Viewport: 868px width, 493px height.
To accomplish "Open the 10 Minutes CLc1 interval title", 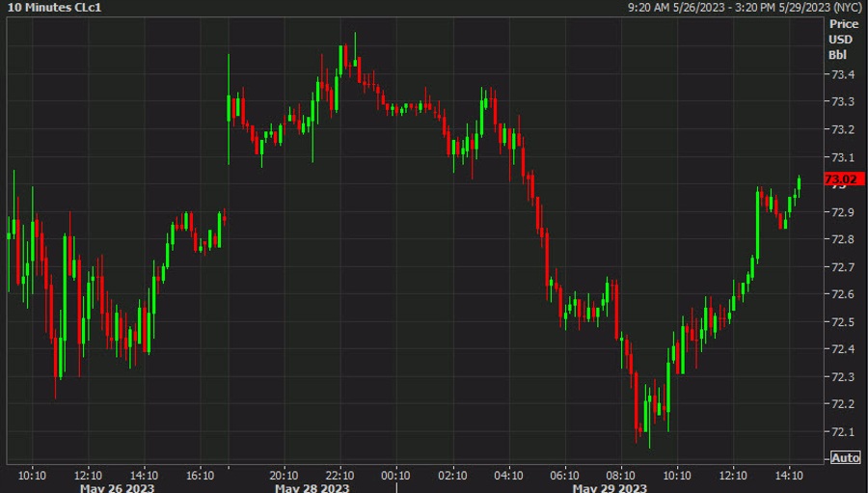I will pyautogui.click(x=54, y=8).
